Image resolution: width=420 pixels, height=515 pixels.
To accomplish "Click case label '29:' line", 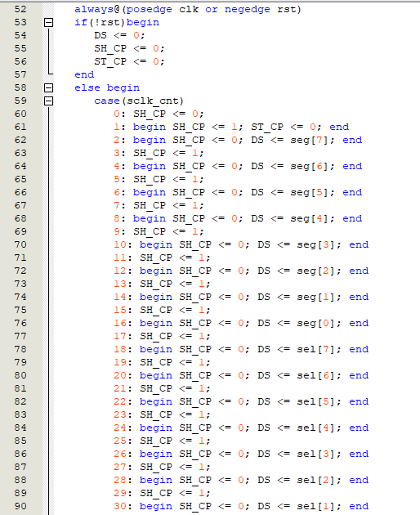I will tap(162, 493).
